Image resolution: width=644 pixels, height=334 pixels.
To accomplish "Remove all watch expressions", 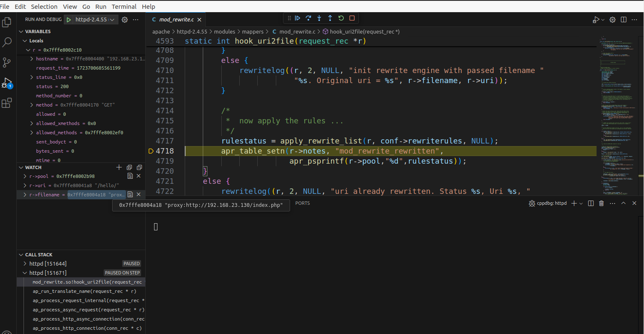I will [139, 167].
